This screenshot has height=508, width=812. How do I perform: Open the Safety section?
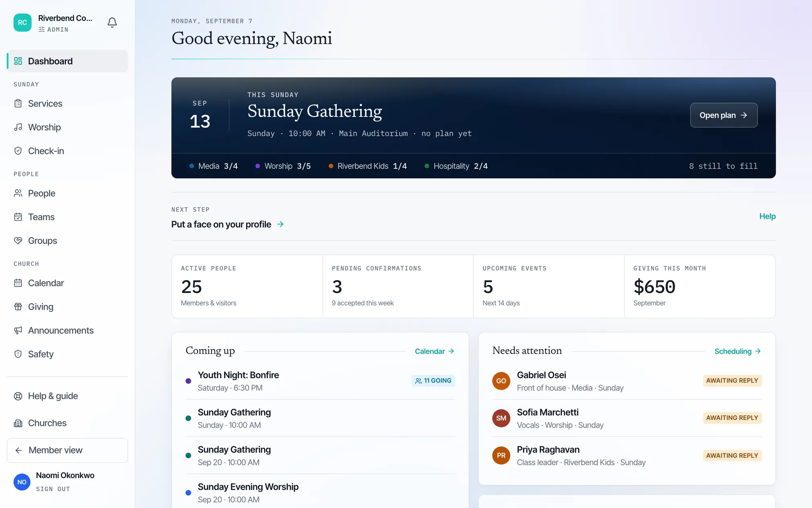67,354
